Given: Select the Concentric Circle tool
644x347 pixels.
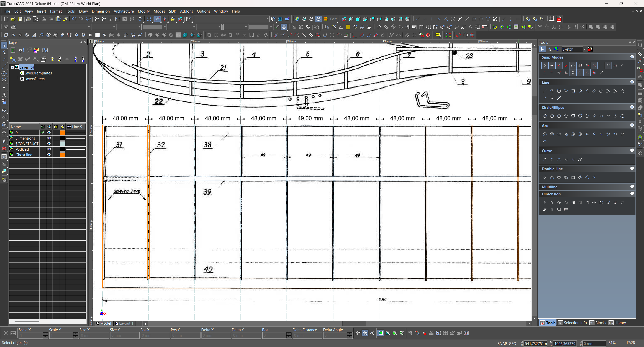Looking at the screenshot, I should [x=552, y=116].
